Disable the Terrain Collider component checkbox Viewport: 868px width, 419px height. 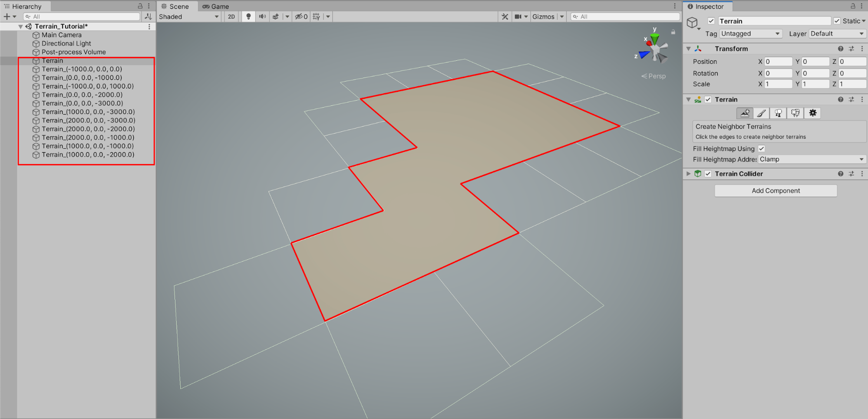(708, 173)
